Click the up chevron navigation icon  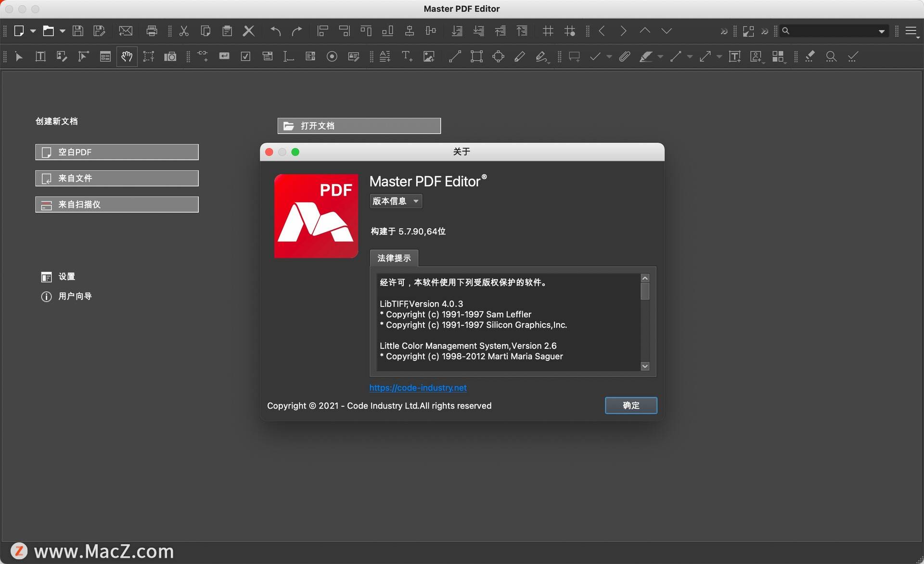pyautogui.click(x=645, y=31)
